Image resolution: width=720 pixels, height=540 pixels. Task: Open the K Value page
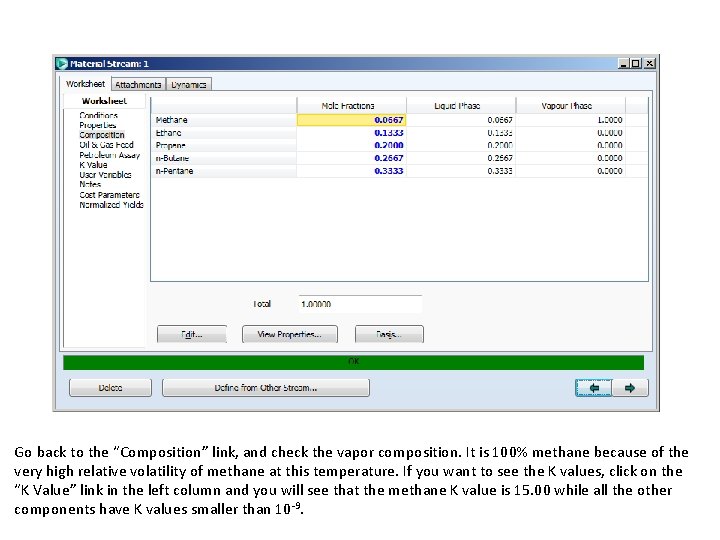(x=93, y=165)
